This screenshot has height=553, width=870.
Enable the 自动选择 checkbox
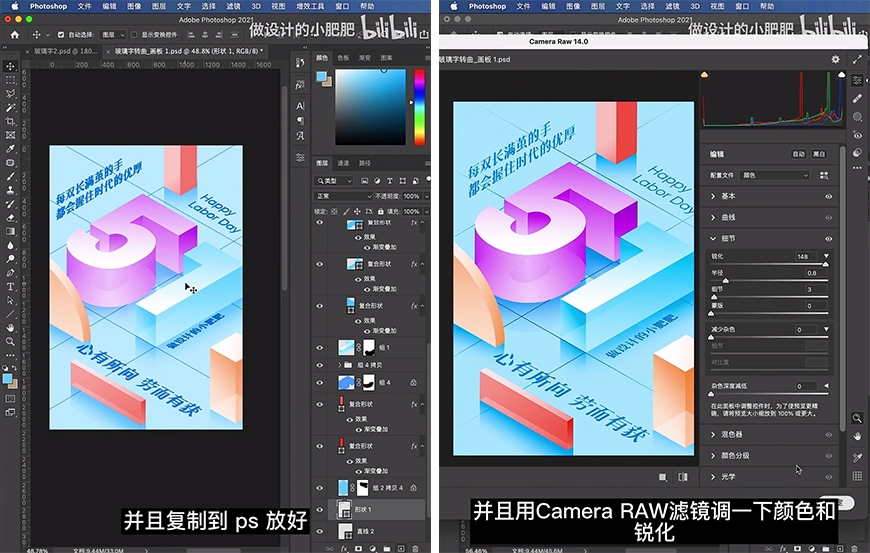tap(61, 34)
